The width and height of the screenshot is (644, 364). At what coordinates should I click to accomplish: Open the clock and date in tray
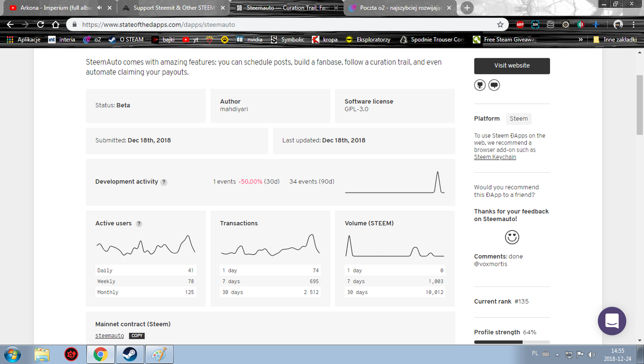click(x=617, y=354)
